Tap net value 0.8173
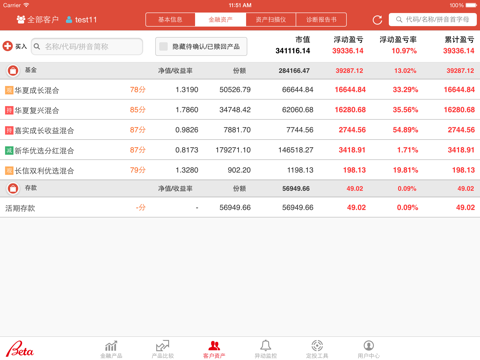This screenshot has height=360, width=480. [187, 150]
